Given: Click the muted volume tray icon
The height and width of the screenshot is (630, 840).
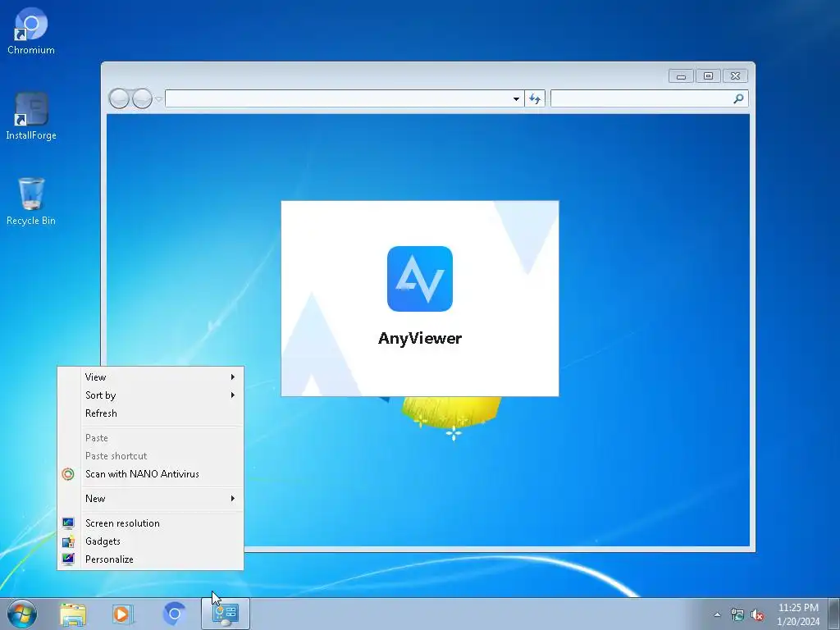Looking at the screenshot, I should coord(757,614).
